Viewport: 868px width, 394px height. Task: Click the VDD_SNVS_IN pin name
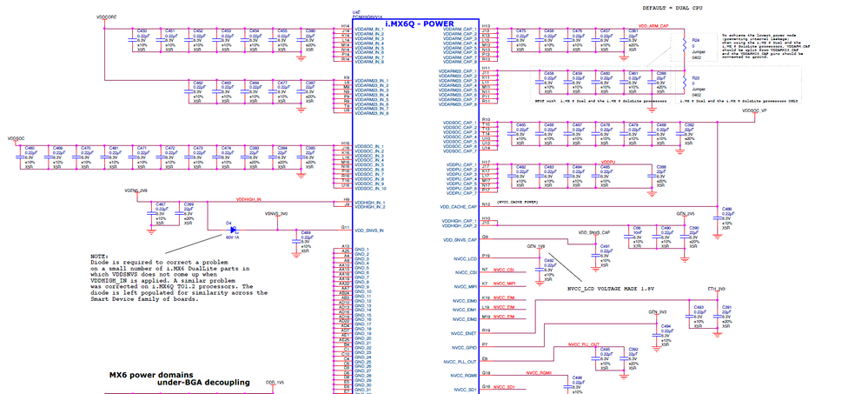(368, 230)
